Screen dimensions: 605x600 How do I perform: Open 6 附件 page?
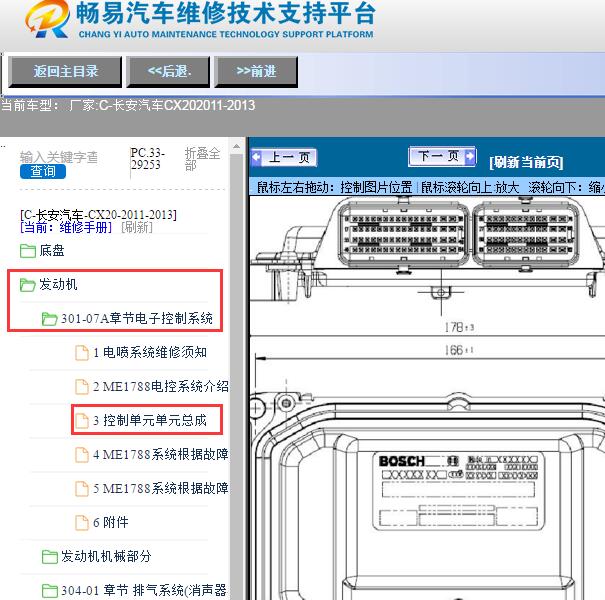(111, 522)
